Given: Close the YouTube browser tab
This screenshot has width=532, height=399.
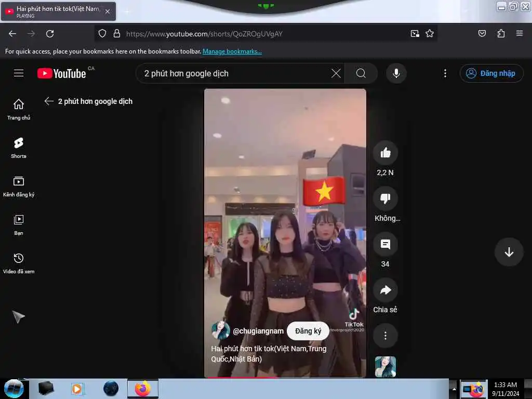Looking at the screenshot, I should pyautogui.click(x=108, y=11).
